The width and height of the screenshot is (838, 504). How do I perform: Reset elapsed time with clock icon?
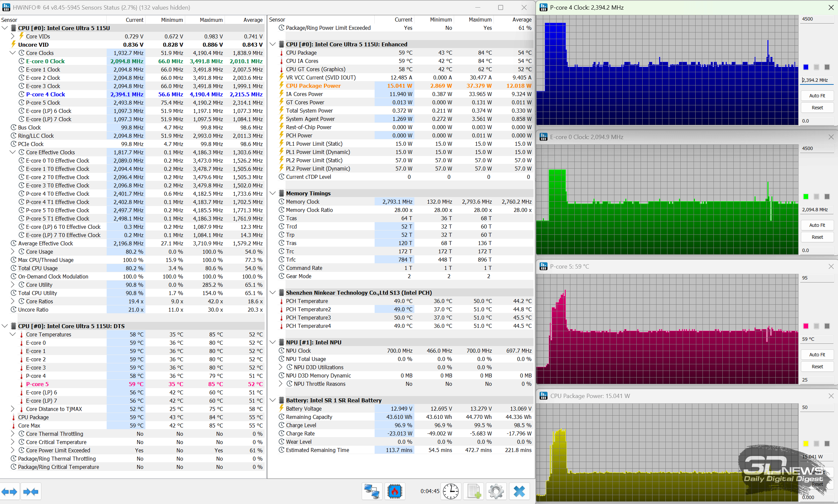point(451,491)
